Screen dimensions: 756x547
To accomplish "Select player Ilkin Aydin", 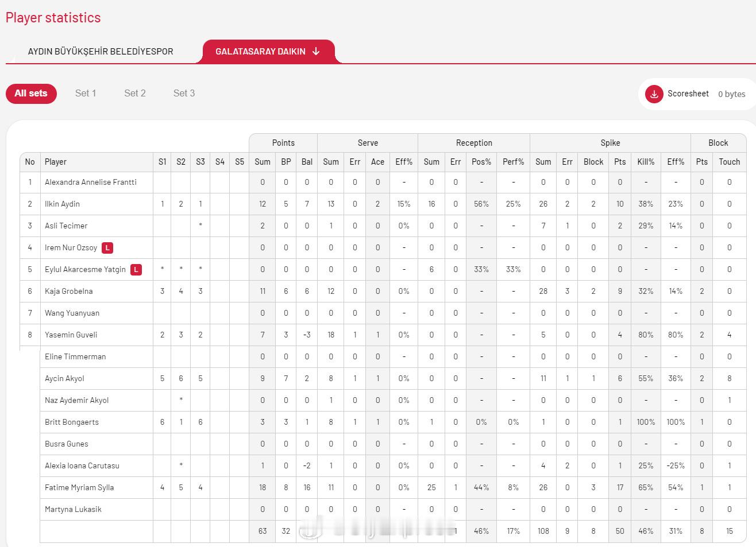I will click(x=62, y=204).
